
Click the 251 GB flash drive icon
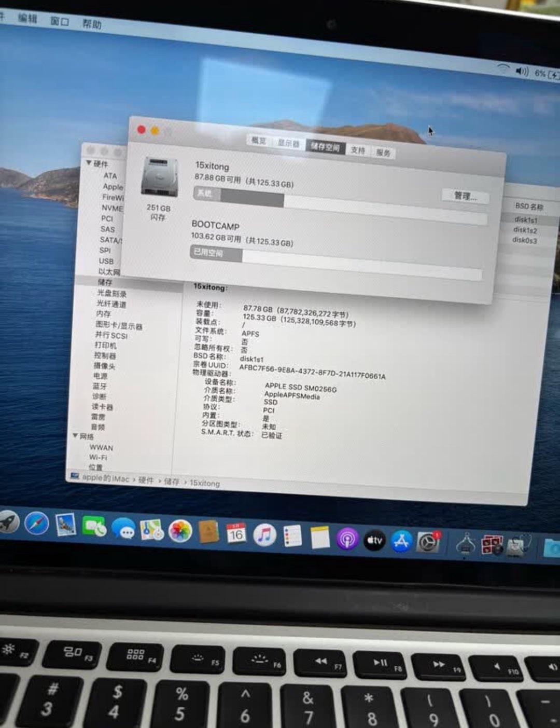click(x=160, y=178)
